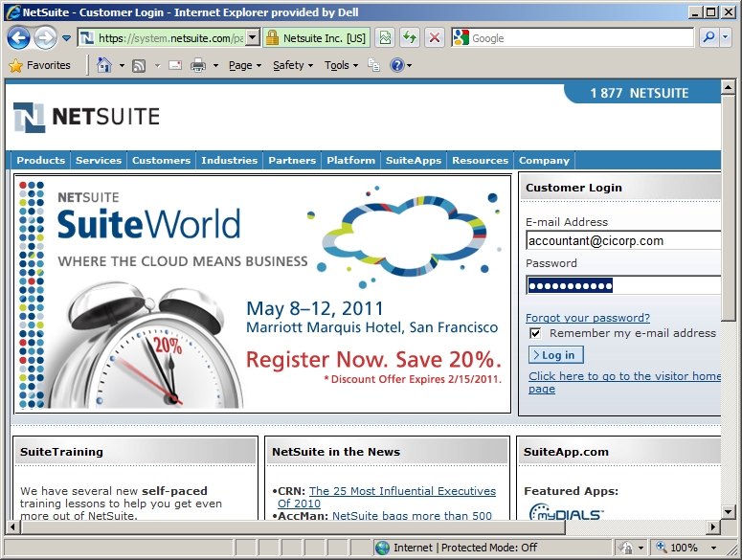
Task: Uncheck Remember my e-mail address checkbox
Action: click(535, 333)
